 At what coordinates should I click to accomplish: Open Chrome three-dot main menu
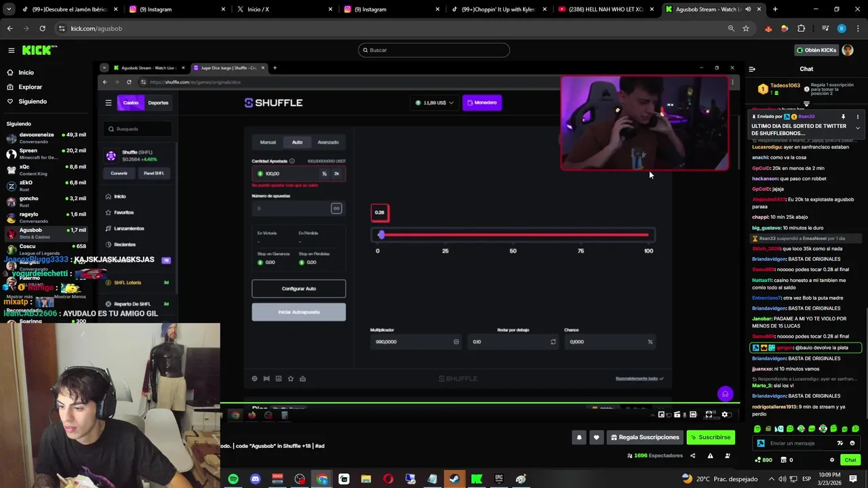[x=858, y=28]
